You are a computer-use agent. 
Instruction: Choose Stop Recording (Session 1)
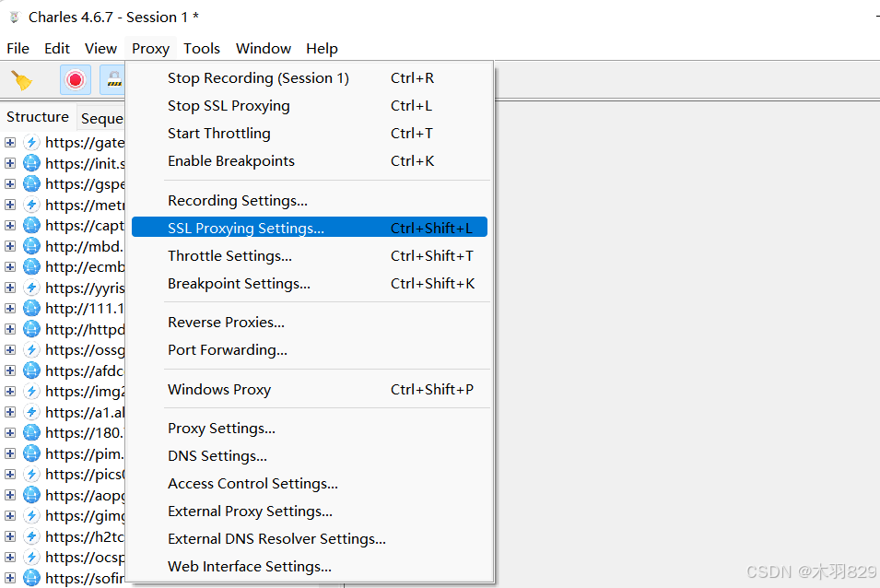coord(310,78)
